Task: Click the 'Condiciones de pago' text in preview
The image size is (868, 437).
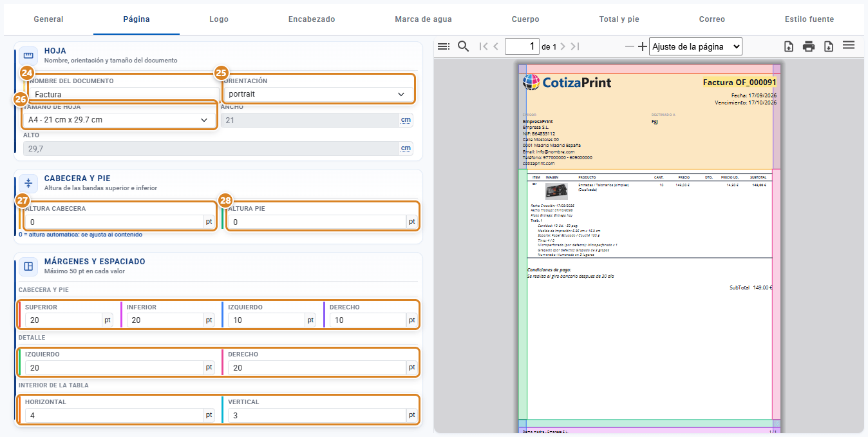Action: click(x=549, y=270)
